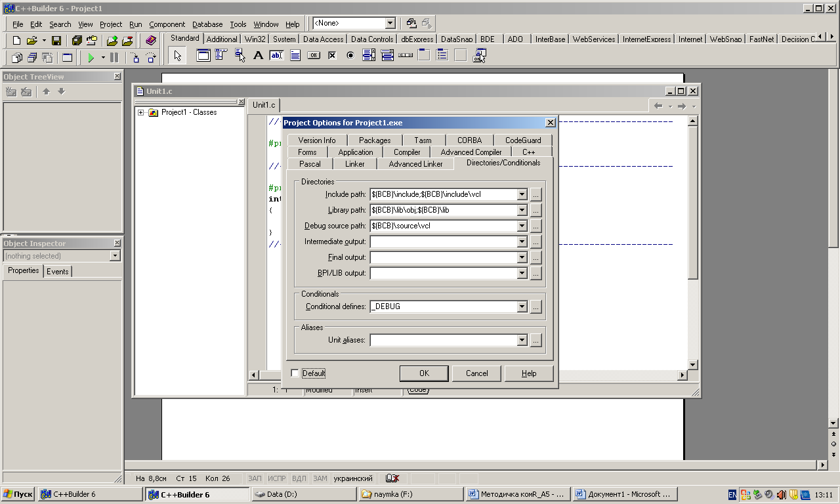The width and height of the screenshot is (840, 504).
Task: Open the Project menu
Action: click(111, 24)
